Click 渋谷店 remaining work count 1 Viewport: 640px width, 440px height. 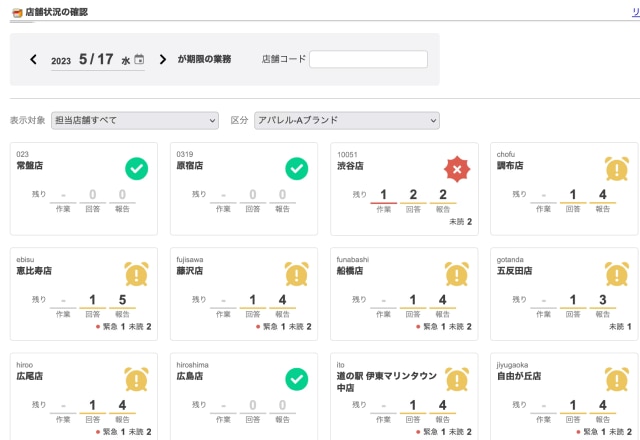pos(384,194)
